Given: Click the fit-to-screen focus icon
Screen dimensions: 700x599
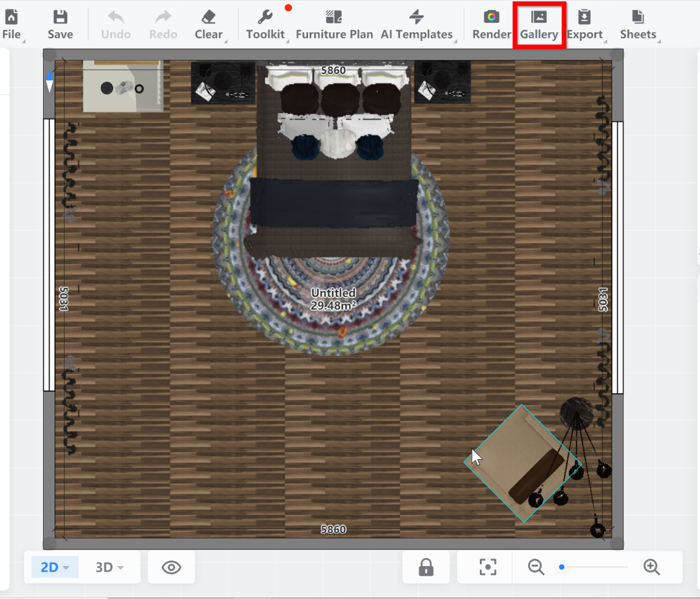Looking at the screenshot, I should [x=488, y=567].
